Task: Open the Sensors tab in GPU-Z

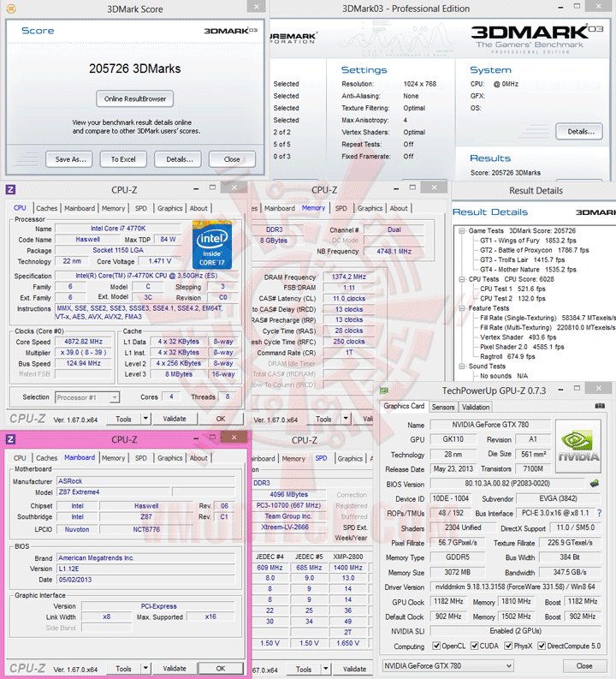Action: (443, 407)
